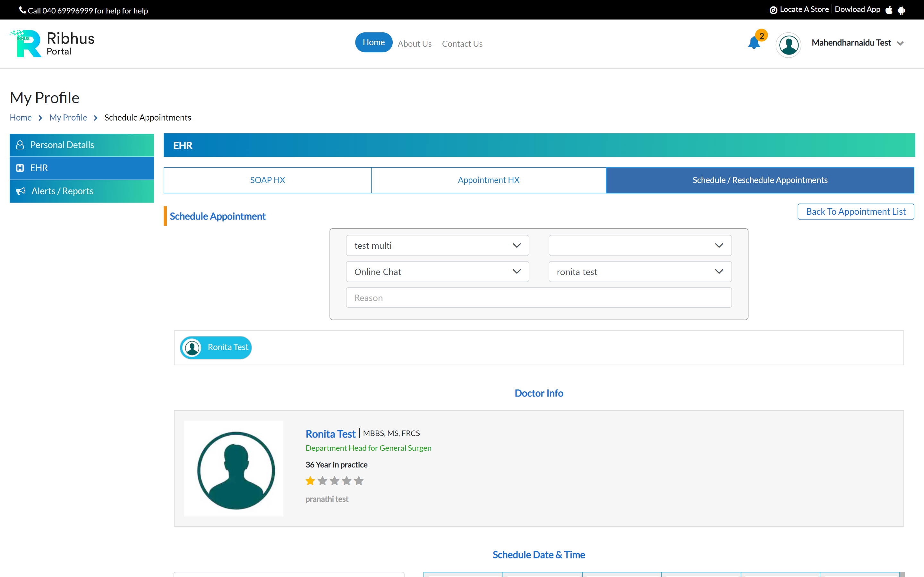The image size is (924, 577).
Task: Click inside the Reason input field
Action: [538, 297]
